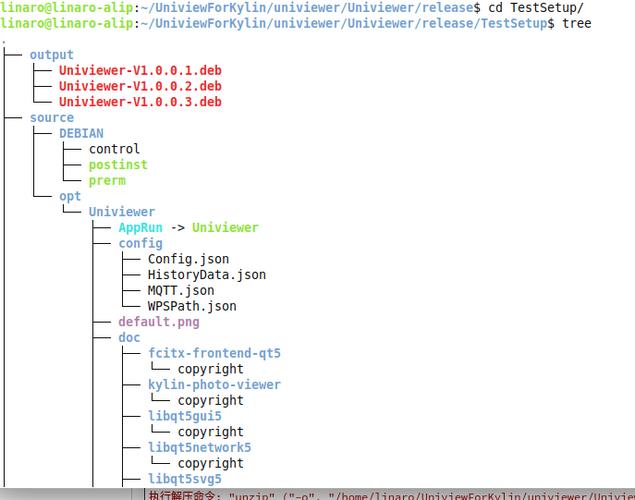Select the HistoryData.json file name
Screen dimensions: 635x500
pyautogui.click(x=207, y=275)
